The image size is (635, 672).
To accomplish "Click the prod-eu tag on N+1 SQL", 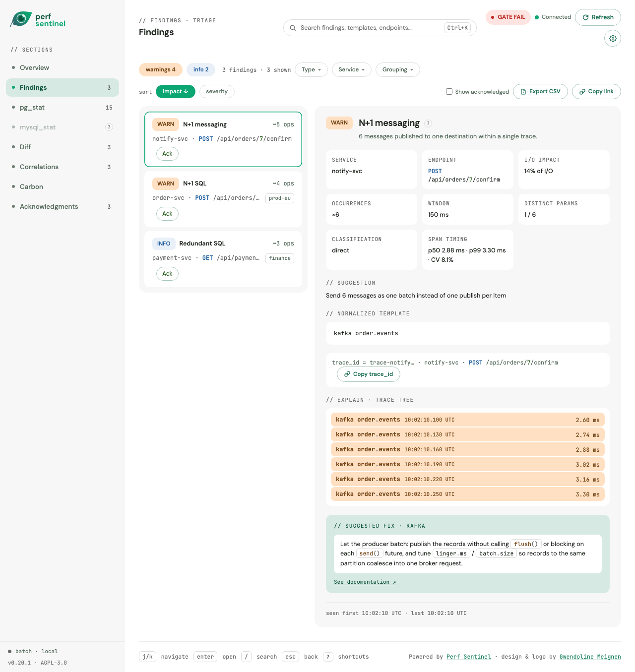I will pos(280,198).
